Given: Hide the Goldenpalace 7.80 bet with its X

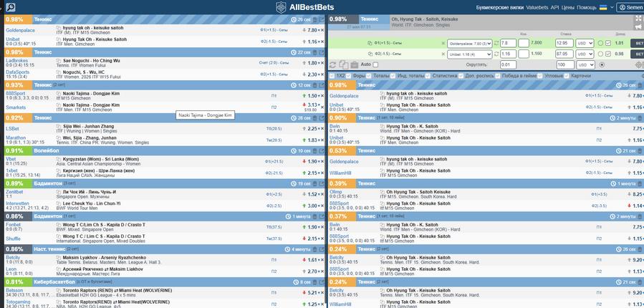Looking at the screenshot, I should 322,30.
